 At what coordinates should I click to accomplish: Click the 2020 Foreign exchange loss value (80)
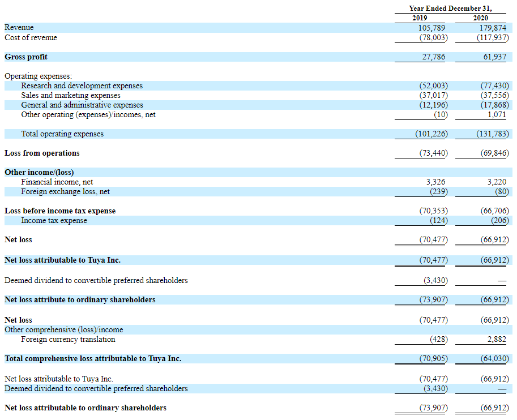tap(502, 191)
